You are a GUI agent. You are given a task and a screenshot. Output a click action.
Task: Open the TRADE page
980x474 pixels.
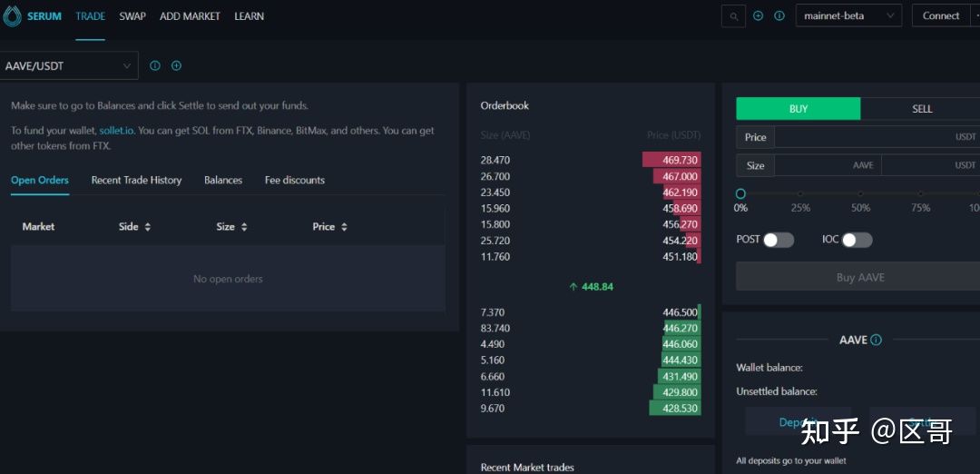[x=90, y=16]
